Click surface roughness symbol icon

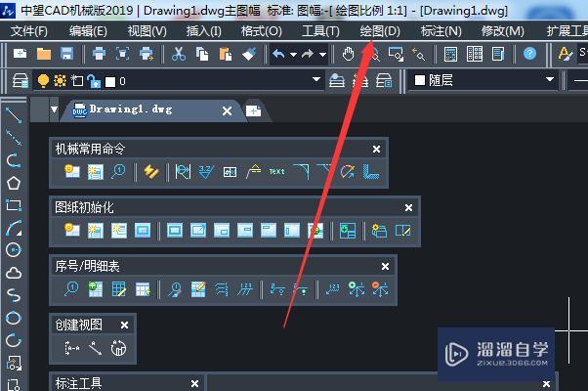(206, 172)
